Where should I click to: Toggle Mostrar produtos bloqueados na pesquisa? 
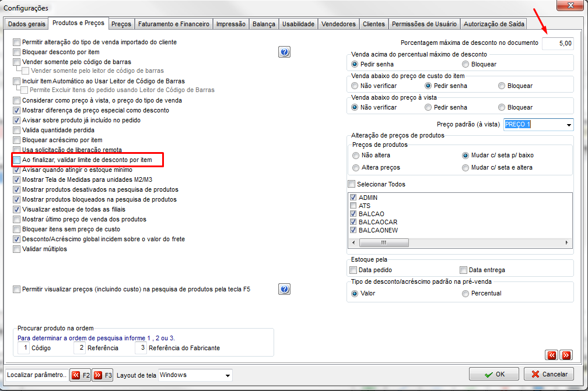pos(16,200)
